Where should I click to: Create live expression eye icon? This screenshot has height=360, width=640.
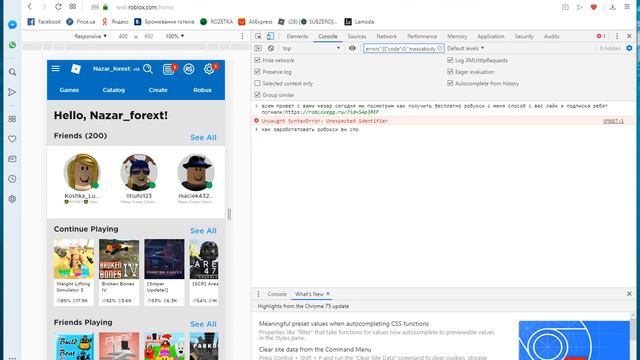coord(352,48)
